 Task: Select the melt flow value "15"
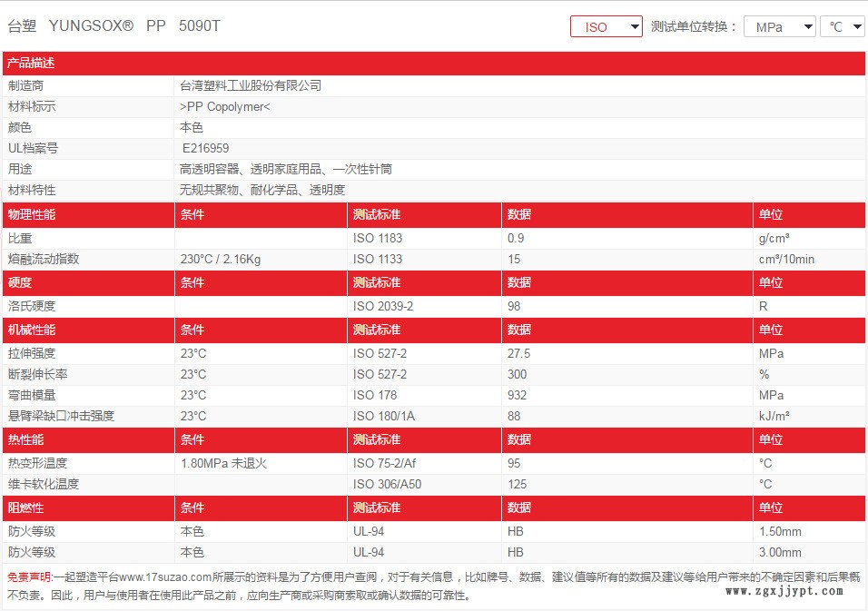[514, 259]
